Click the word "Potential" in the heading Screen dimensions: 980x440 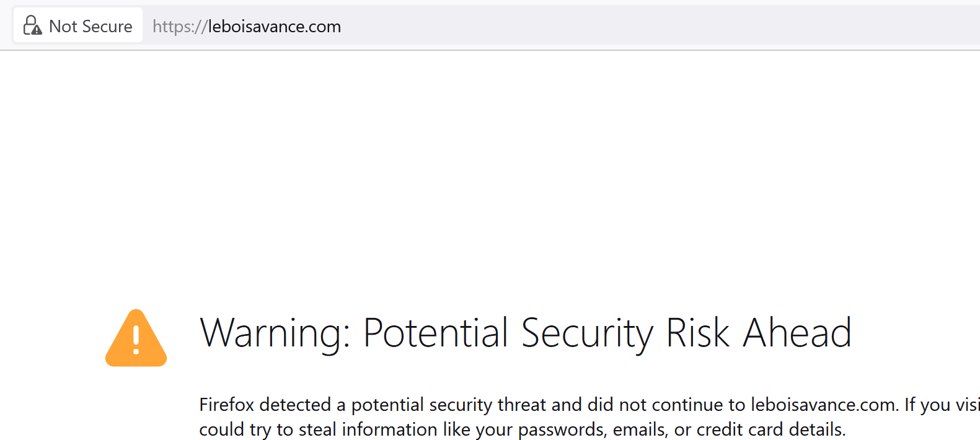(435, 333)
